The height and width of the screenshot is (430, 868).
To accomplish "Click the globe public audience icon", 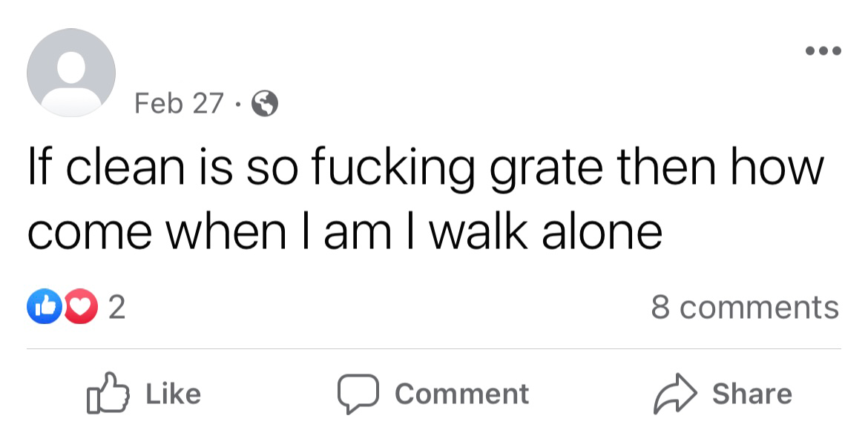I will point(265,105).
